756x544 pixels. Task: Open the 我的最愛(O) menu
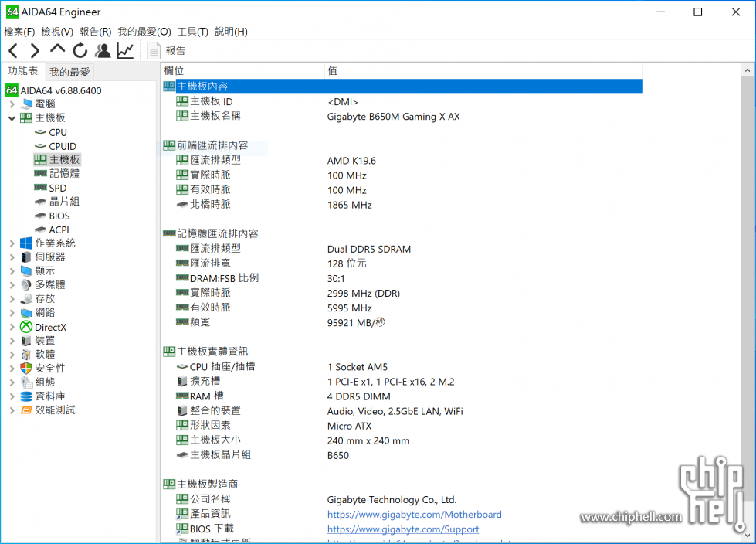(144, 32)
